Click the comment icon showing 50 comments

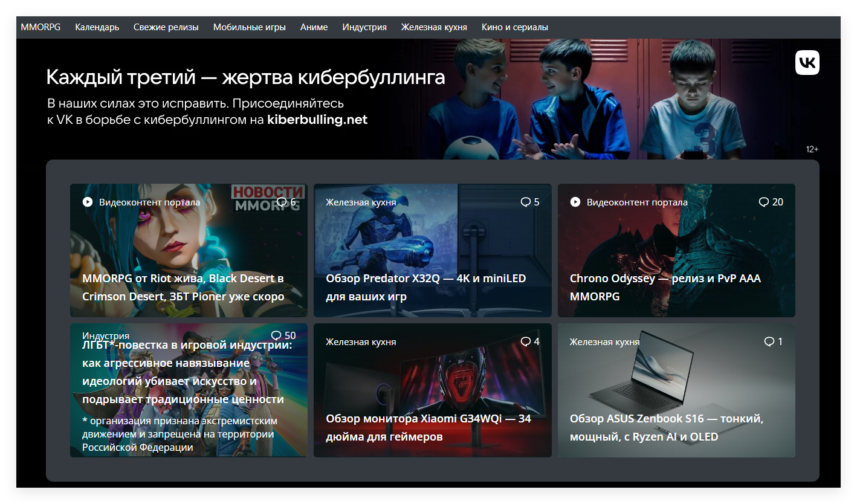tap(276, 335)
